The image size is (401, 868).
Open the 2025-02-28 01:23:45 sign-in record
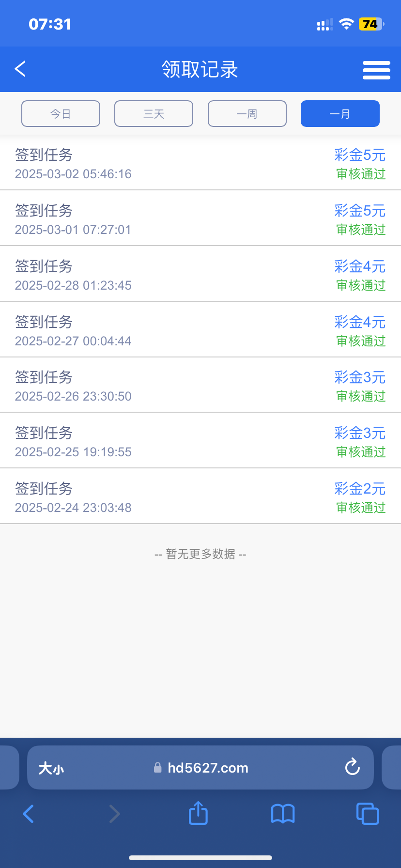145,275
